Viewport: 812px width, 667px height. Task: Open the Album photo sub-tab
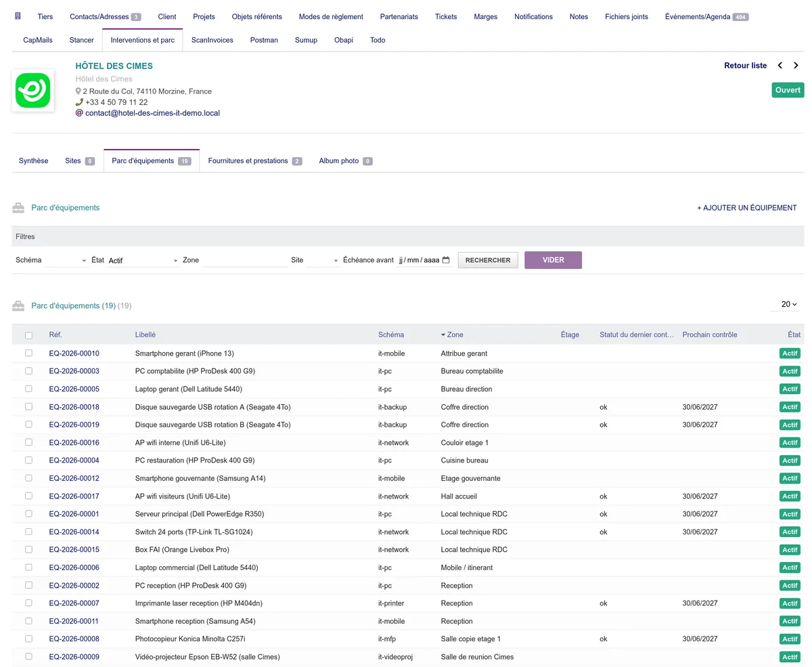tap(346, 160)
